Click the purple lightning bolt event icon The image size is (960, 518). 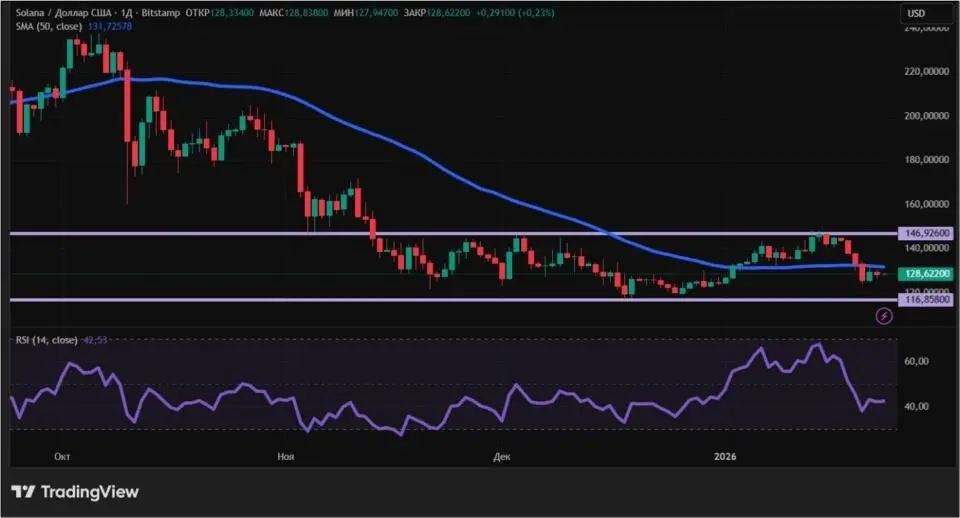(884, 316)
